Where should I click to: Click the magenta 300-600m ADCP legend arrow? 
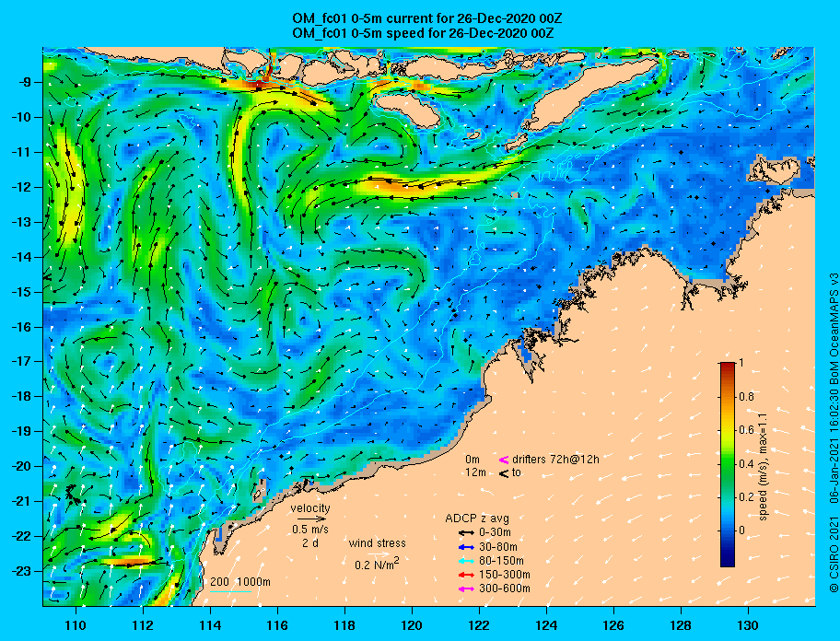466,589
